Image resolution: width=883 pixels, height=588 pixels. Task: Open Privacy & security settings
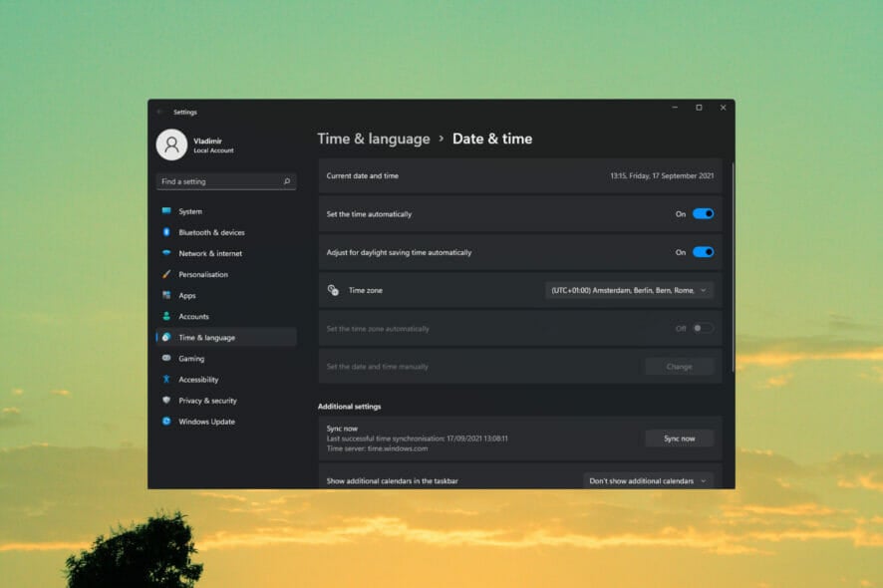[x=226, y=400]
